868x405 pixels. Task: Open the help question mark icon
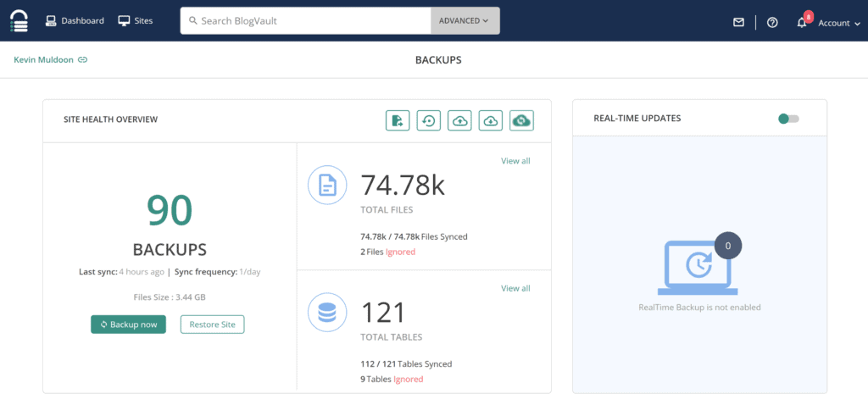tap(772, 22)
